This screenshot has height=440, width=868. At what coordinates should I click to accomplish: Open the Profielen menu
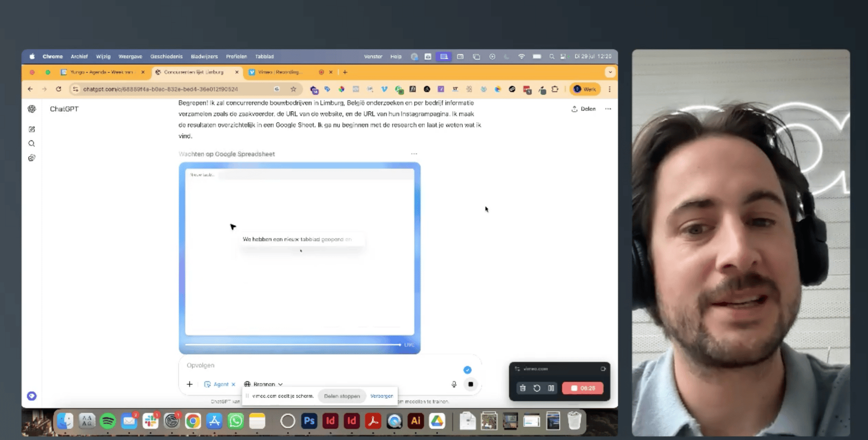tap(236, 57)
